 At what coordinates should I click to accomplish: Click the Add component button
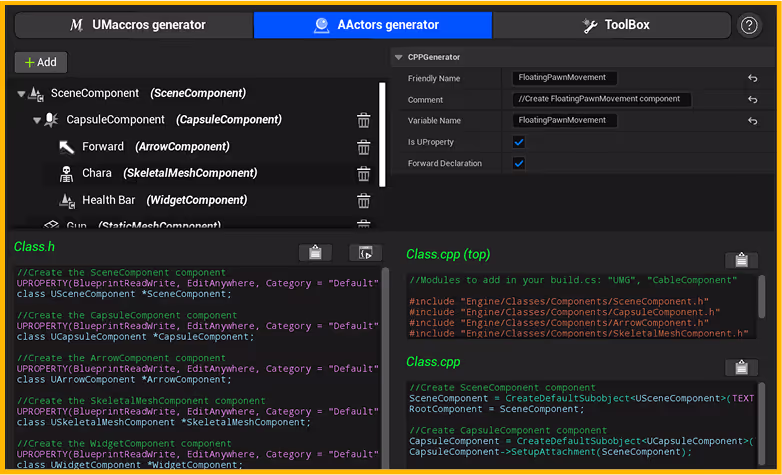[x=41, y=62]
